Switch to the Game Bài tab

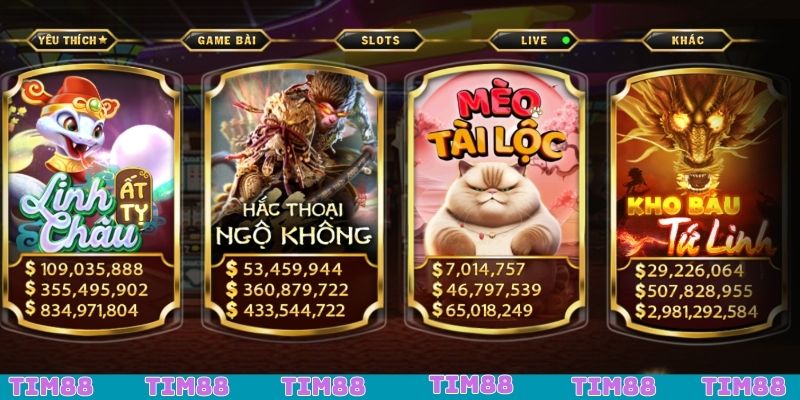tap(226, 40)
